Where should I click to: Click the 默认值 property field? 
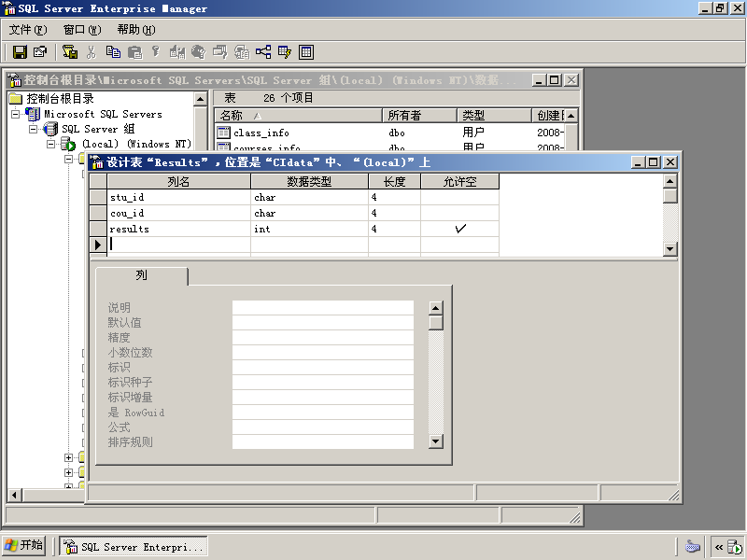coord(323,322)
